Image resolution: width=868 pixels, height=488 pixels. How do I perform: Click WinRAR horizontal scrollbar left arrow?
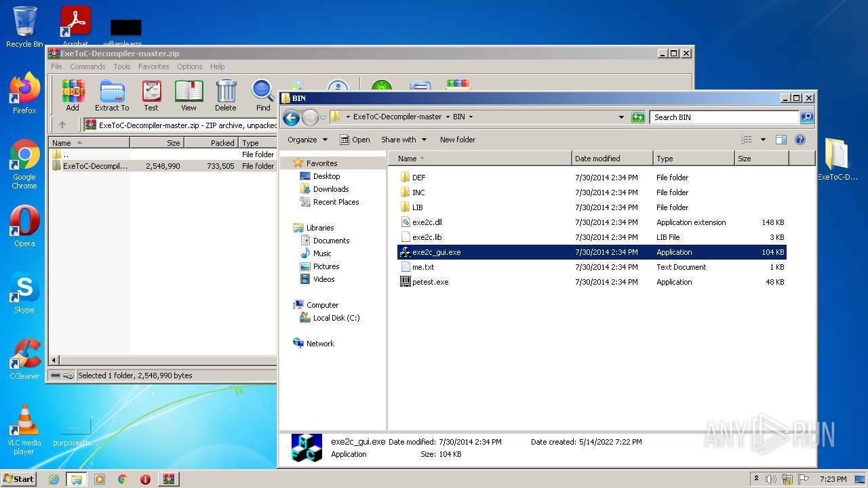(54, 361)
